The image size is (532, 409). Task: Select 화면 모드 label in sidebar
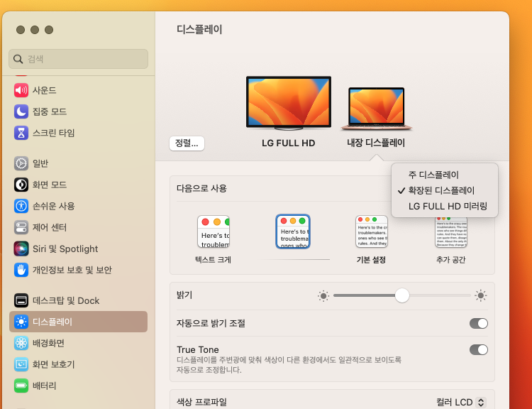point(50,185)
